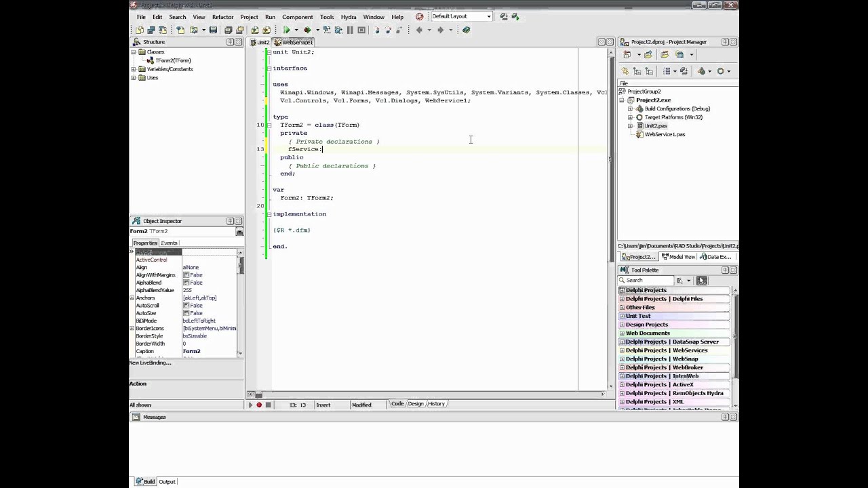Click the Forward navigation arrow in toolbar

pyautogui.click(x=440, y=30)
